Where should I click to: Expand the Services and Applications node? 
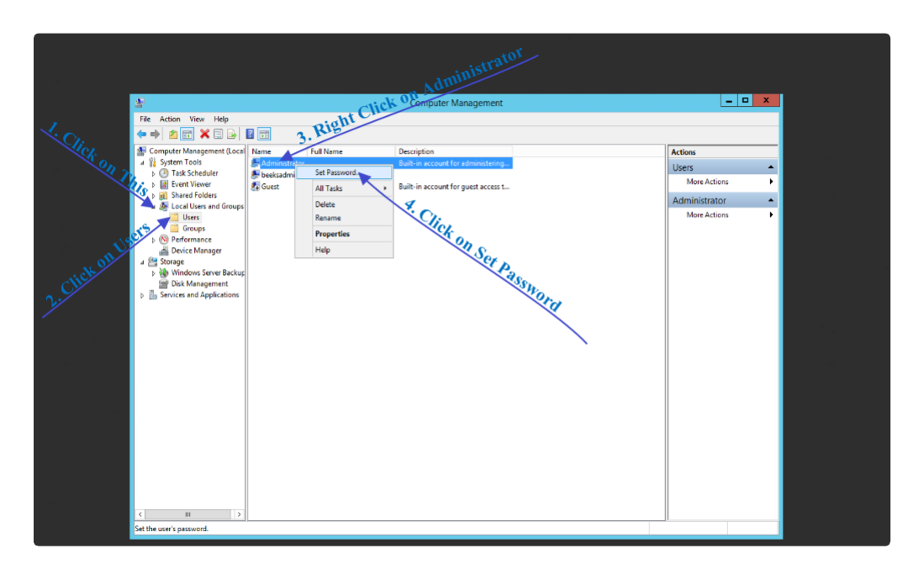click(x=142, y=295)
